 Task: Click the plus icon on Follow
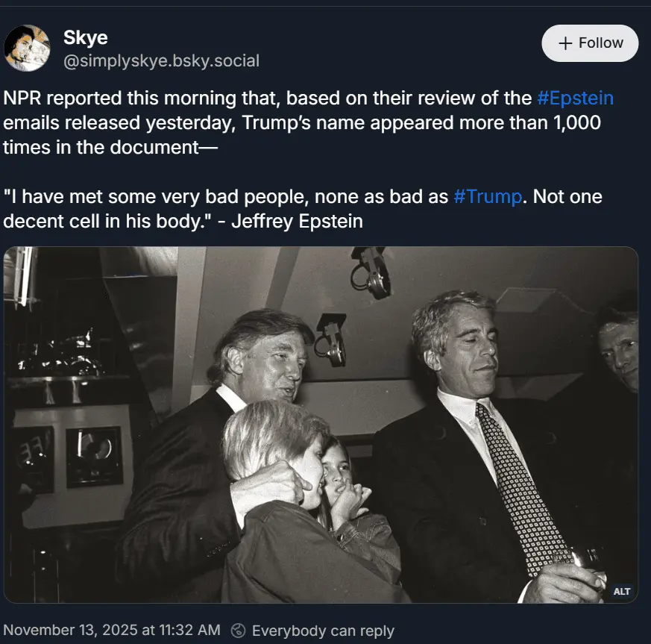(565, 43)
